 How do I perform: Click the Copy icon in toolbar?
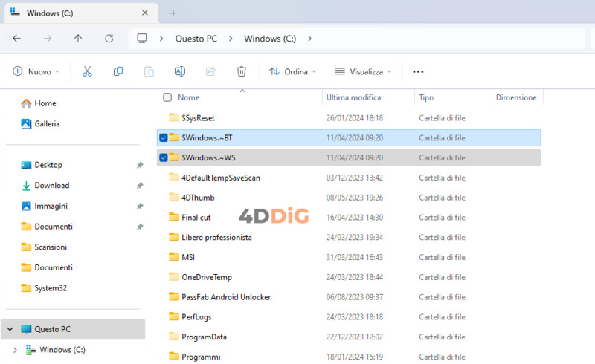click(118, 71)
